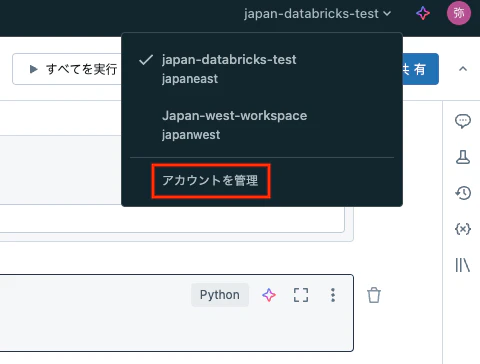Open the version history clock icon

tap(463, 193)
